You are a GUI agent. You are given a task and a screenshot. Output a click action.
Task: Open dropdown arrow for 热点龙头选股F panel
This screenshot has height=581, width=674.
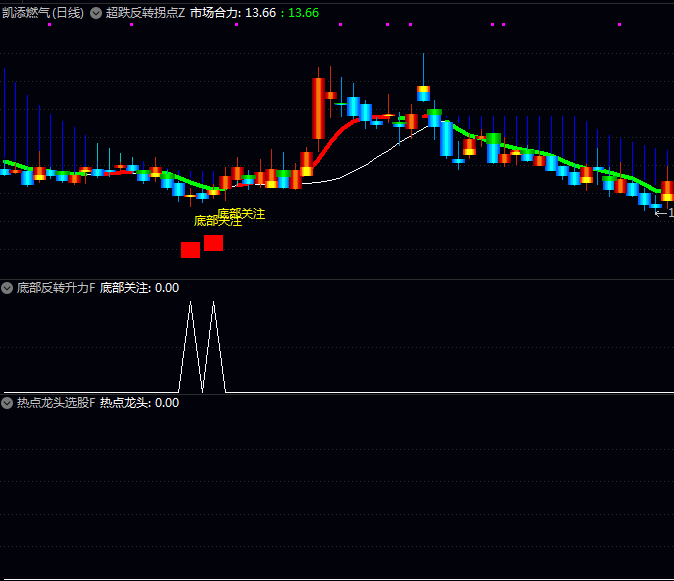pos(8,403)
